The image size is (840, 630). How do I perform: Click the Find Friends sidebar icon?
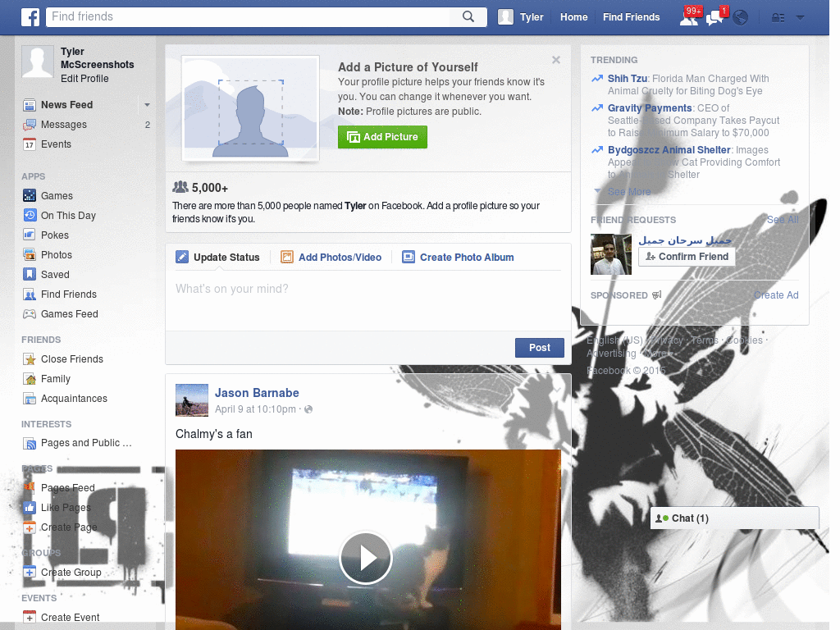click(30, 294)
